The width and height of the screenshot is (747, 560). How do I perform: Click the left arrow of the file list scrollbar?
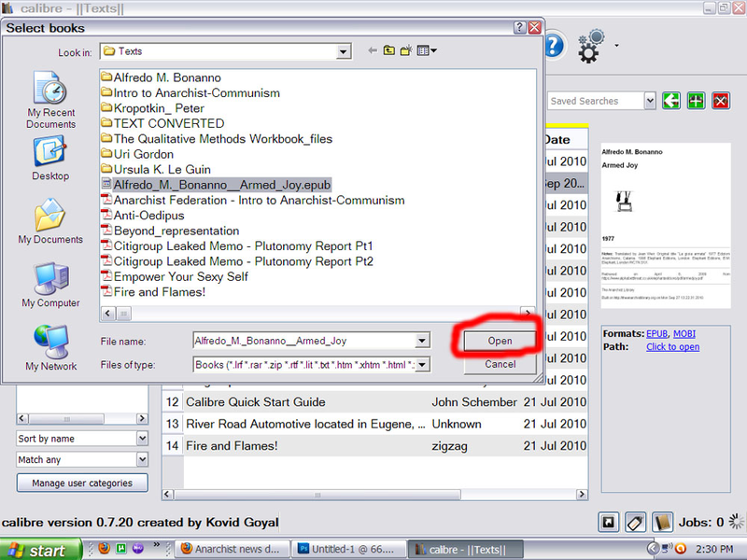107,313
